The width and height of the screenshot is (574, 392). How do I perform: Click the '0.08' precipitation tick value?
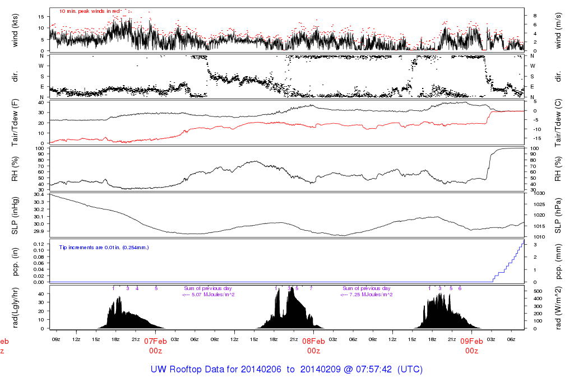tap(39, 257)
